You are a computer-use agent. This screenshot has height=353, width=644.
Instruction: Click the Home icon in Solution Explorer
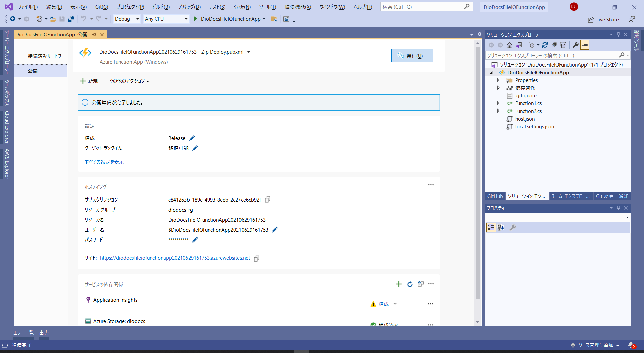509,45
